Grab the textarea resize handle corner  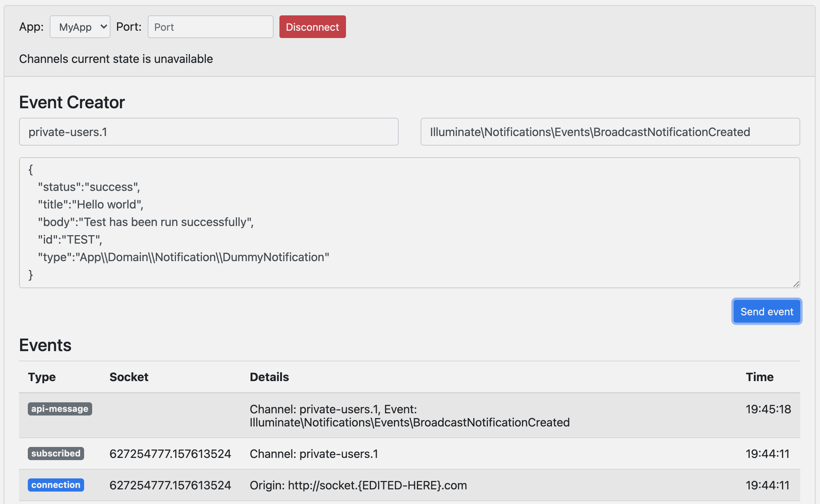coord(796,284)
